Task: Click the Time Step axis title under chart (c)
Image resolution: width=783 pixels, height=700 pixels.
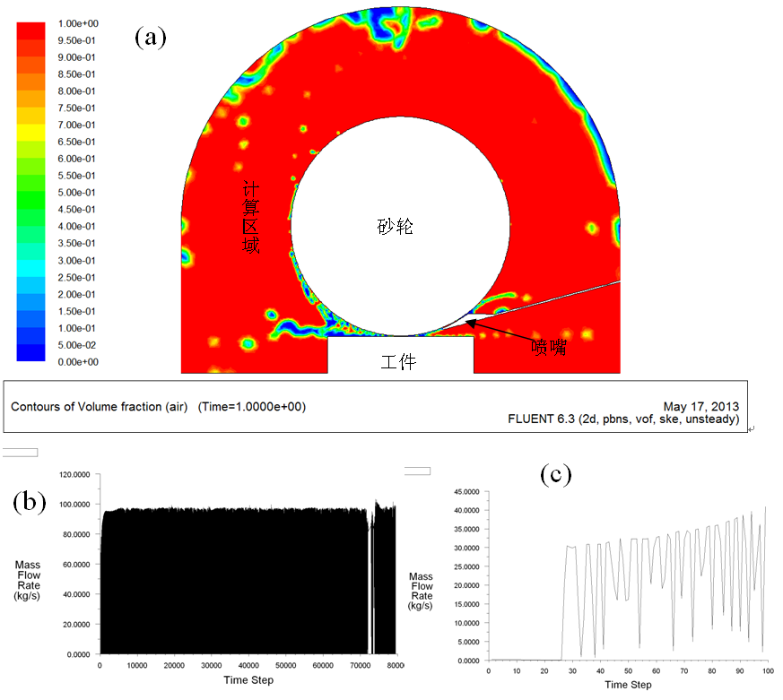Action: coord(628,685)
